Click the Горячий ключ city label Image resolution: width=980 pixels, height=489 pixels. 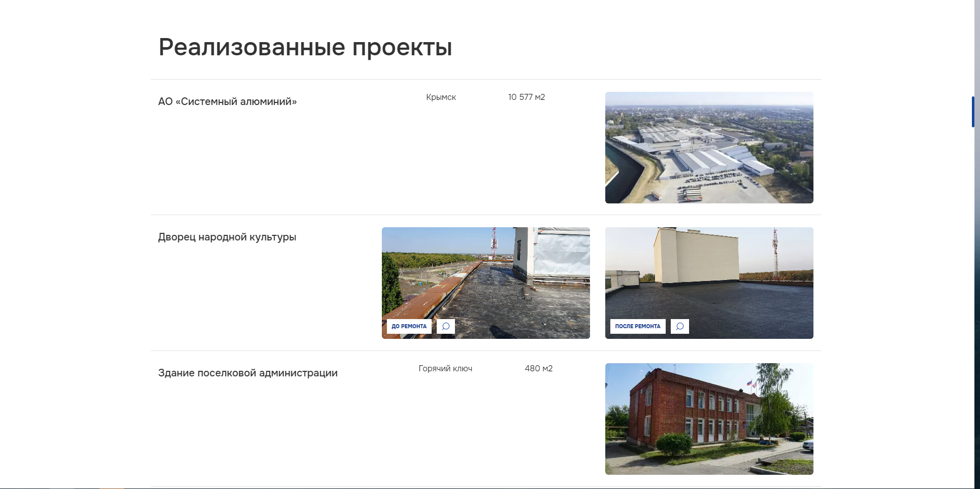tap(445, 369)
